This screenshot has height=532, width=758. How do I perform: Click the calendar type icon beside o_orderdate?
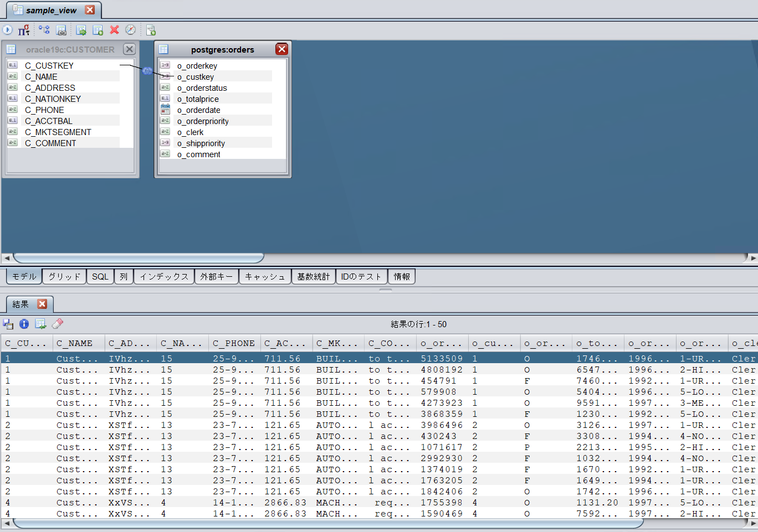point(165,110)
